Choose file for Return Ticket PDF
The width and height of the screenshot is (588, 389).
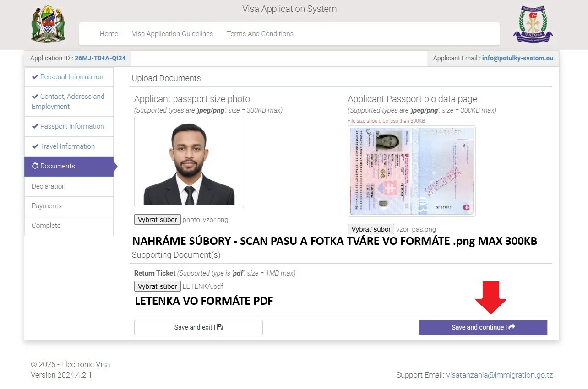pos(158,286)
